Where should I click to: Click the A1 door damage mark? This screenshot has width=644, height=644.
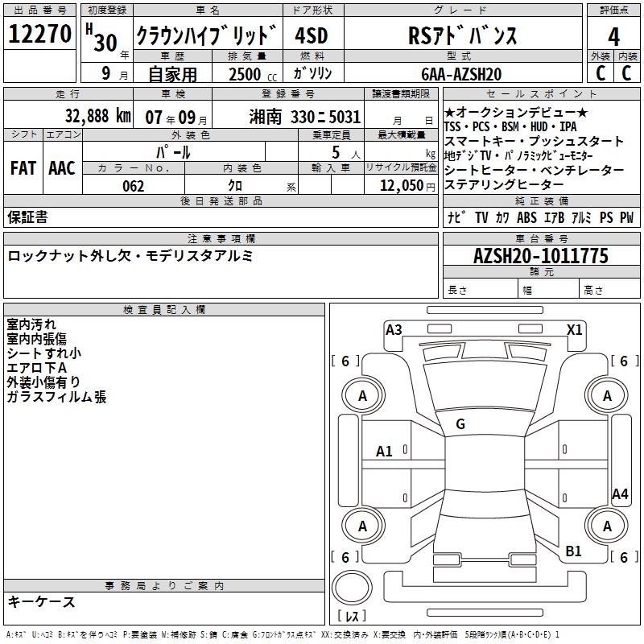coord(384,452)
